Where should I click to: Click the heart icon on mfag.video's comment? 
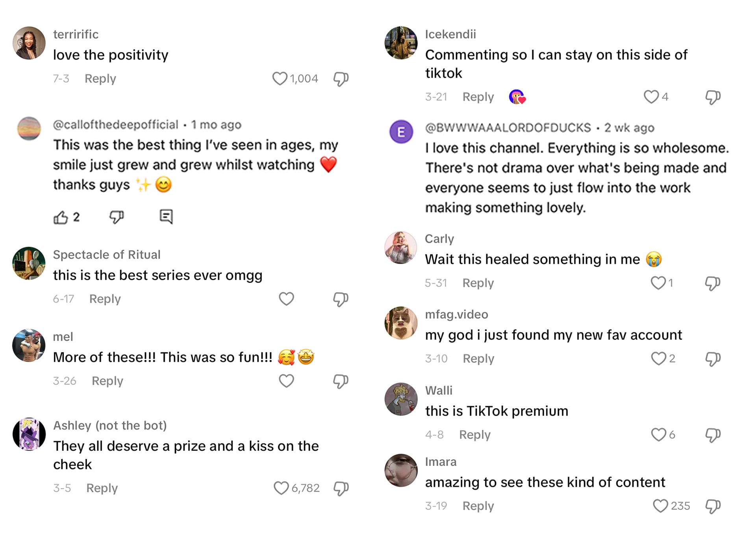click(658, 359)
